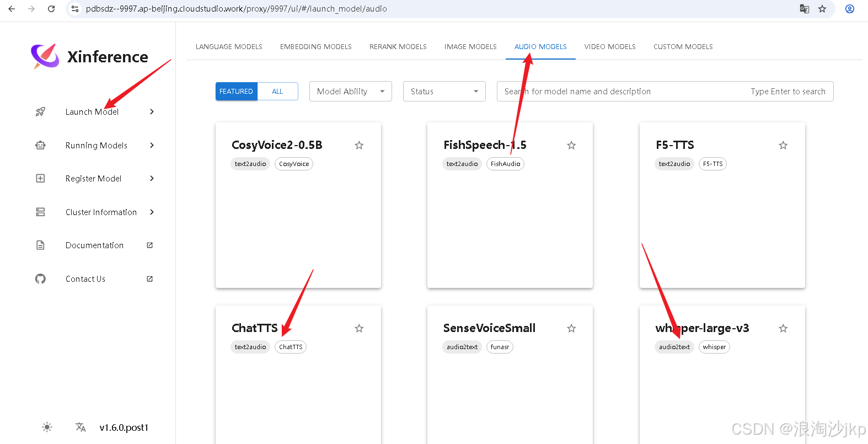Switch to RERANK MODELS tab
This screenshot has height=444, width=868.
398,46
